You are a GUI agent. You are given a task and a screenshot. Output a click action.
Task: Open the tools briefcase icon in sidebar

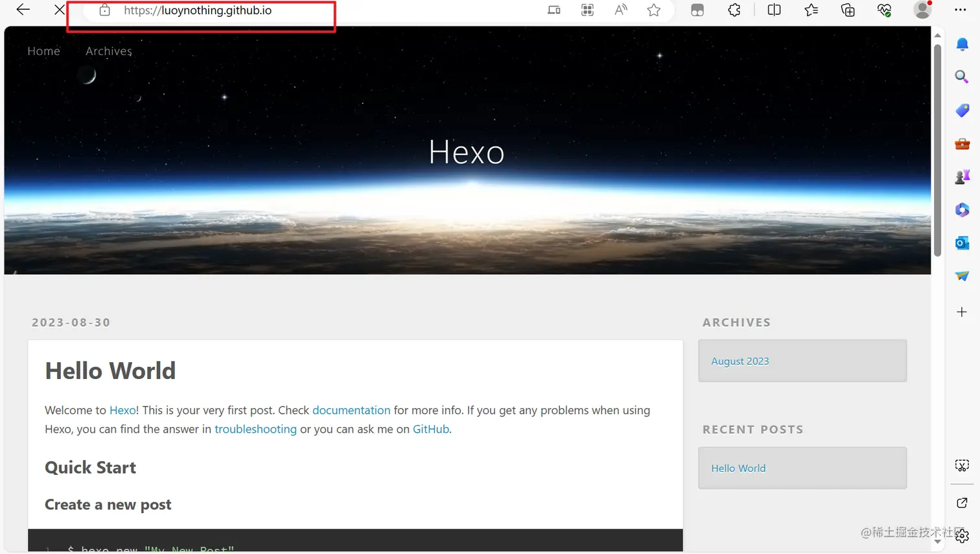coord(962,144)
